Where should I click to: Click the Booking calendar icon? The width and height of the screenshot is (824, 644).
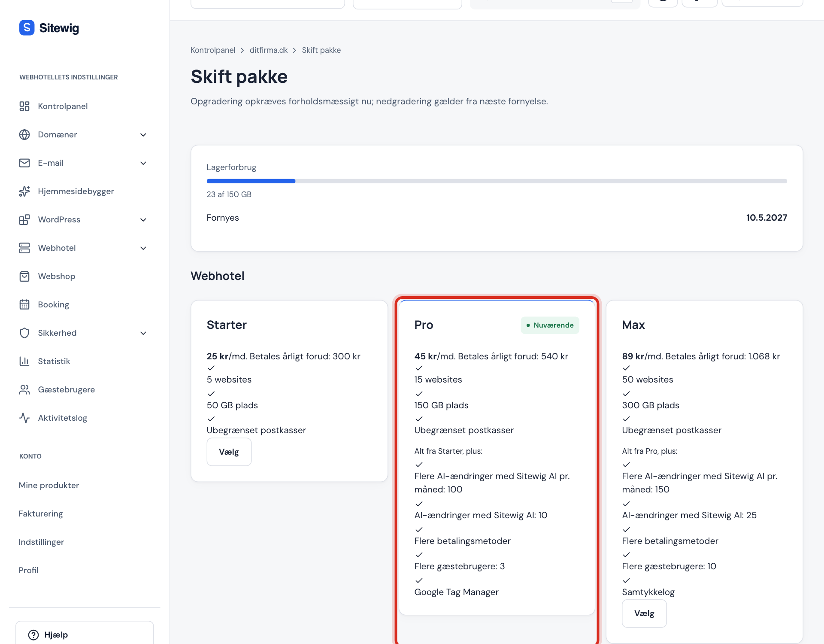click(24, 304)
